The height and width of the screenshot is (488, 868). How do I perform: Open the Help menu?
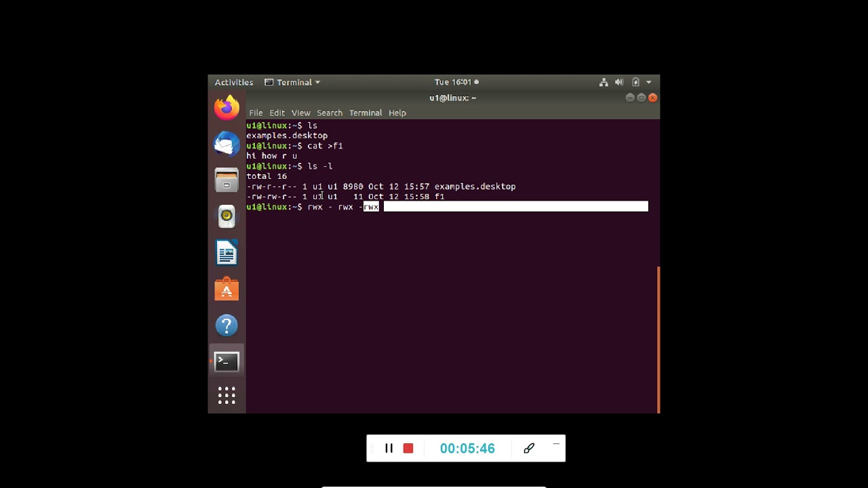point(397,113)
